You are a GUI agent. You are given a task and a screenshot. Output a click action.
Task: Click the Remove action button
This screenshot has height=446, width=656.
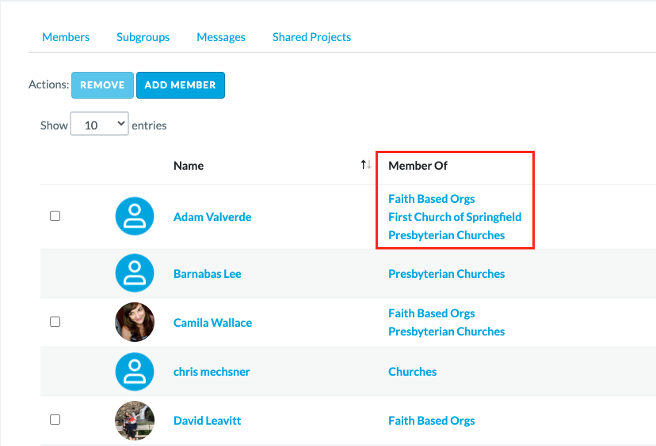(x=102, y=85)
